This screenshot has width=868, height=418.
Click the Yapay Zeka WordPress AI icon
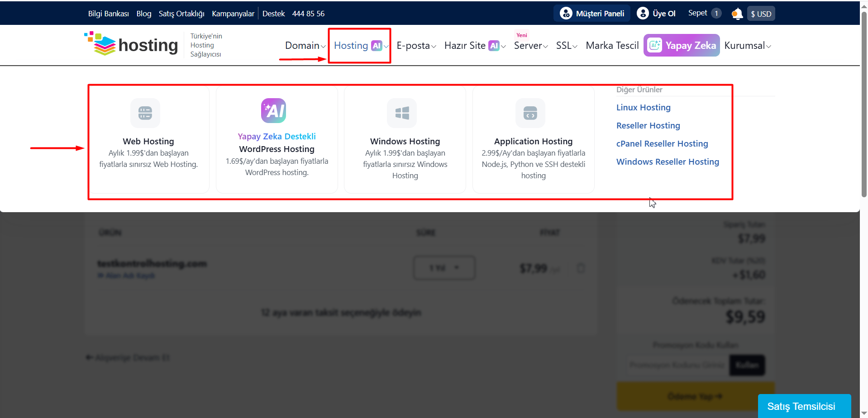click(x=274, y=110)
